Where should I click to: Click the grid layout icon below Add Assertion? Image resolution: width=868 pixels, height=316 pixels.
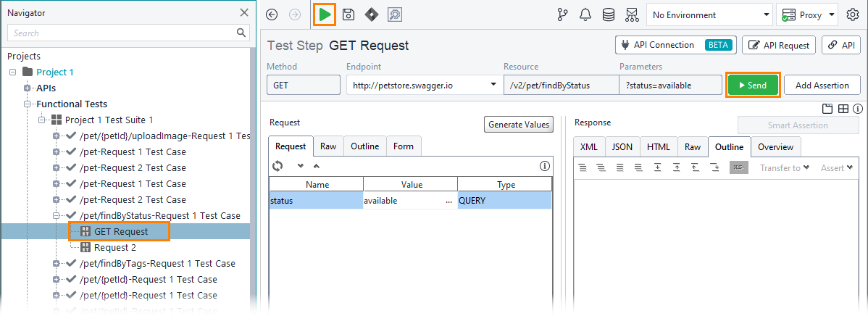(x=843, y=109)
